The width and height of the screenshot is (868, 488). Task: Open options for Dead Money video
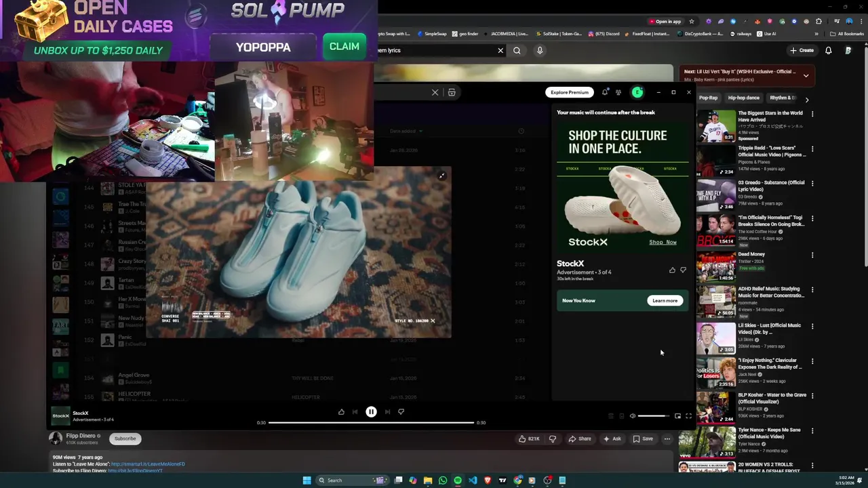[812, 256]
